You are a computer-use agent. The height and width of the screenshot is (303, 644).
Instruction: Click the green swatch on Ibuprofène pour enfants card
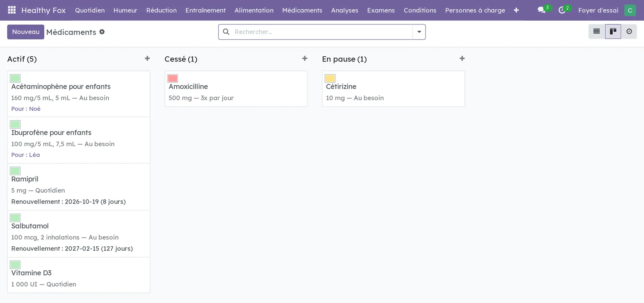point(15,124)
